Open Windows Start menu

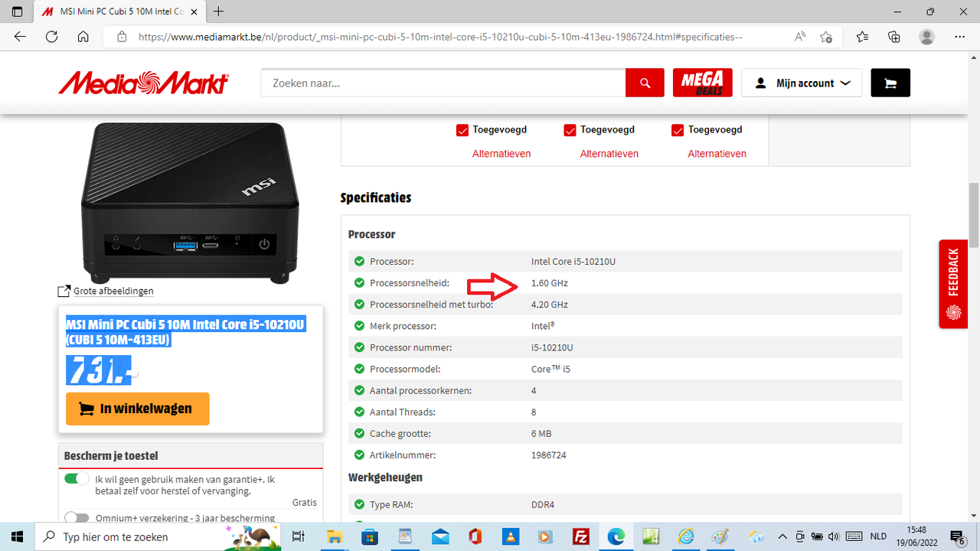click(x=17, y=536)
